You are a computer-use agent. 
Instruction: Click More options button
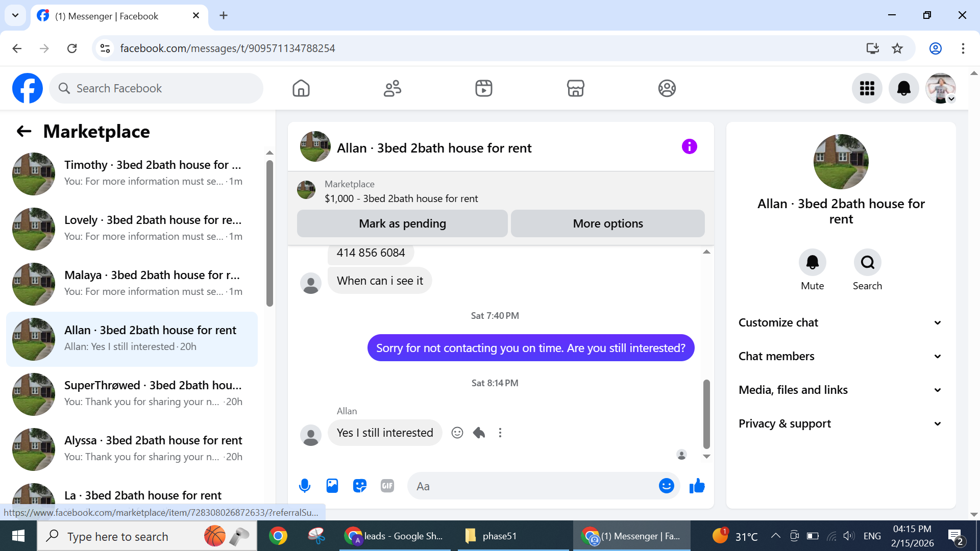607,223
